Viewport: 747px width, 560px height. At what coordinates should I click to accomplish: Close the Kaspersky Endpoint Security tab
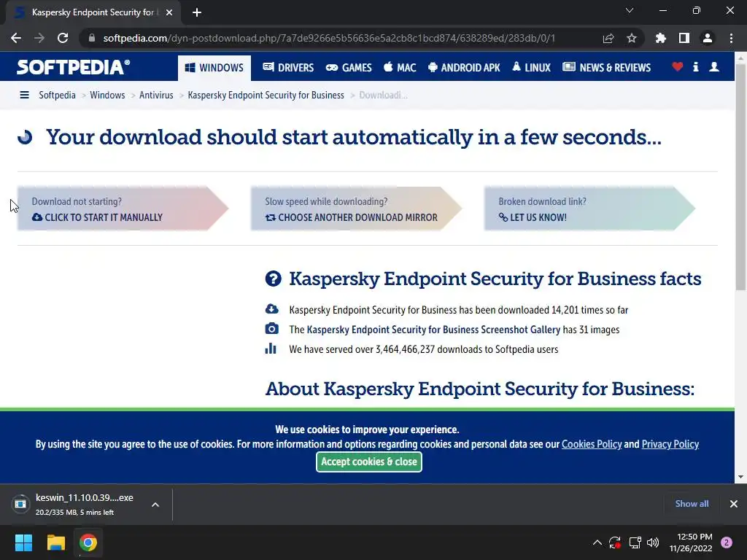(x=169, y=12)
